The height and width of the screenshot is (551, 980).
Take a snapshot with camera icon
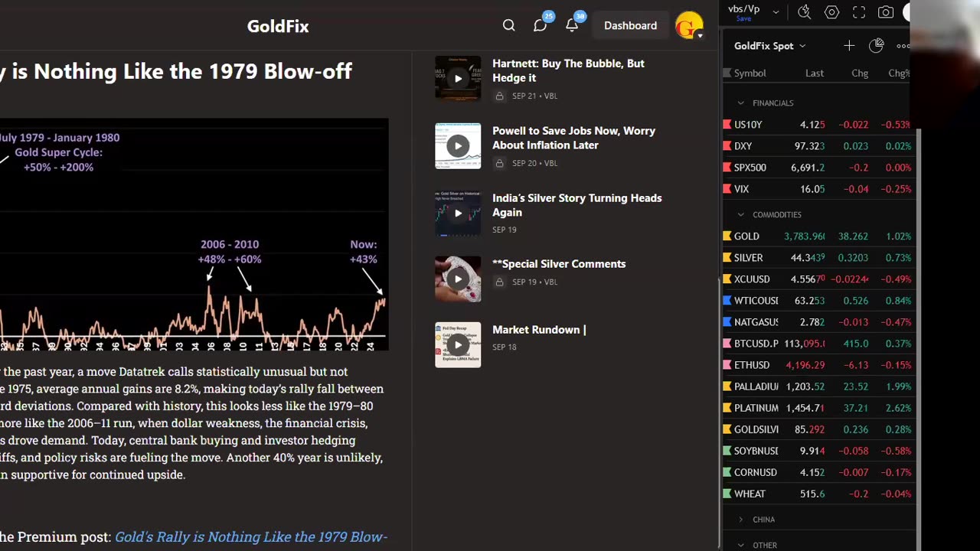click(886, 12)
